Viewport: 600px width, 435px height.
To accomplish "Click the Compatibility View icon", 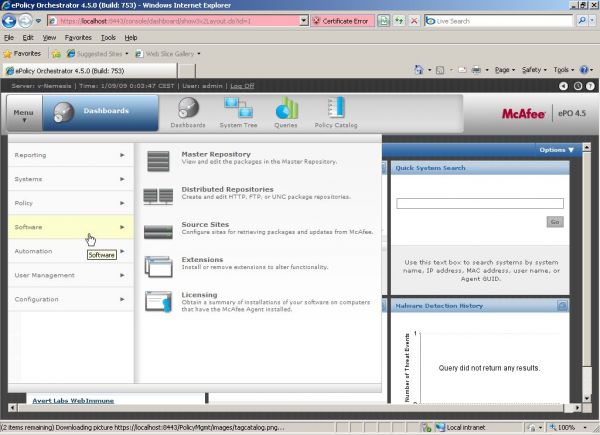I will pos(383,21).
